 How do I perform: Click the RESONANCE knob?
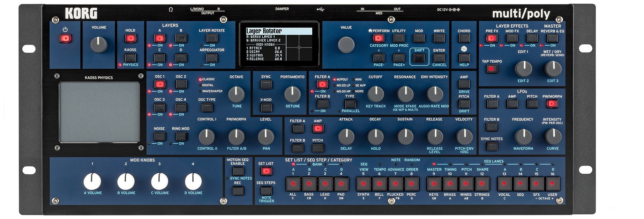tap(405, 93)
